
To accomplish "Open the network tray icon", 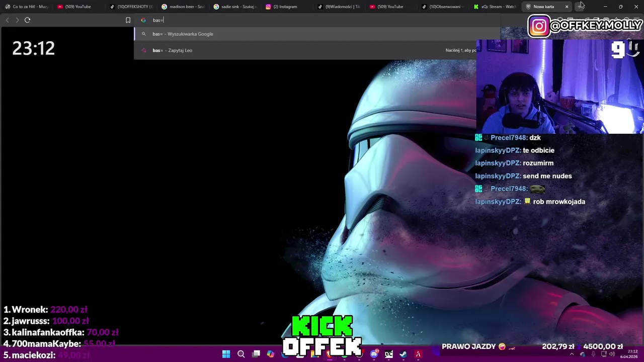I will pos(604,354).
